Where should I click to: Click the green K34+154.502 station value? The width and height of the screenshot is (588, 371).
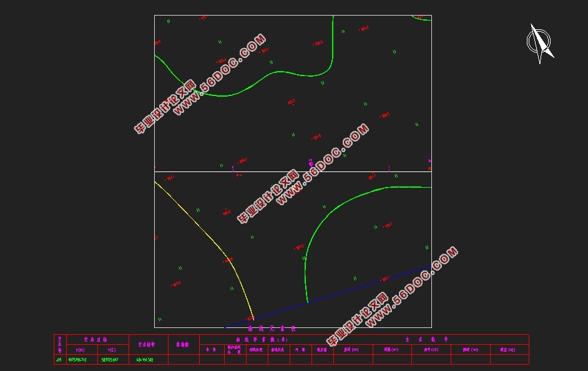pos(144,360)
